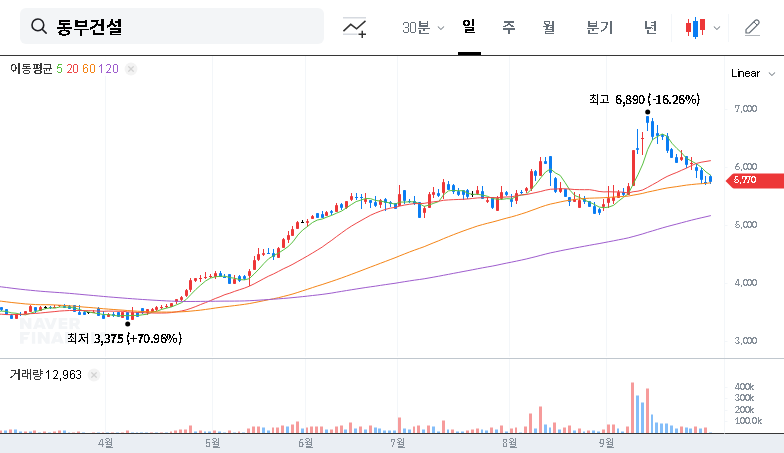Select the 20-day moving average value
The height and width of the screenshot is (453, 784).
pos(72,68)
